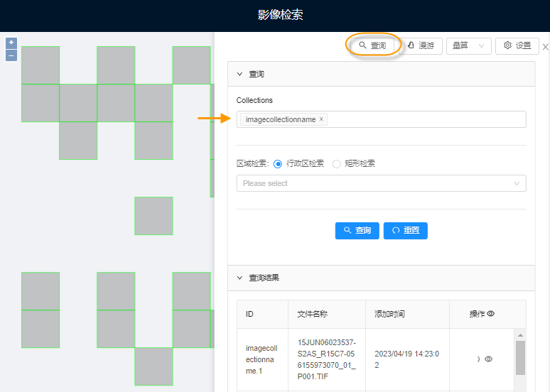Close the side panel with X

click(x=545, y=47)
